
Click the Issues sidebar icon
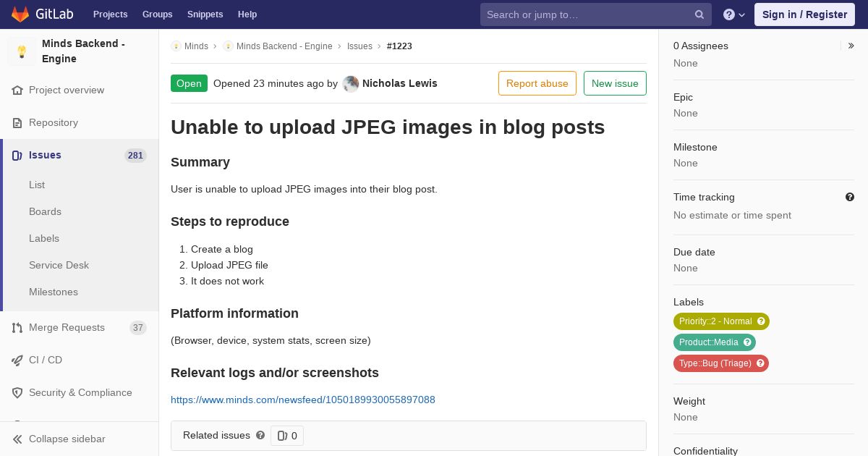pyautogui.click(x=17, y=156)
